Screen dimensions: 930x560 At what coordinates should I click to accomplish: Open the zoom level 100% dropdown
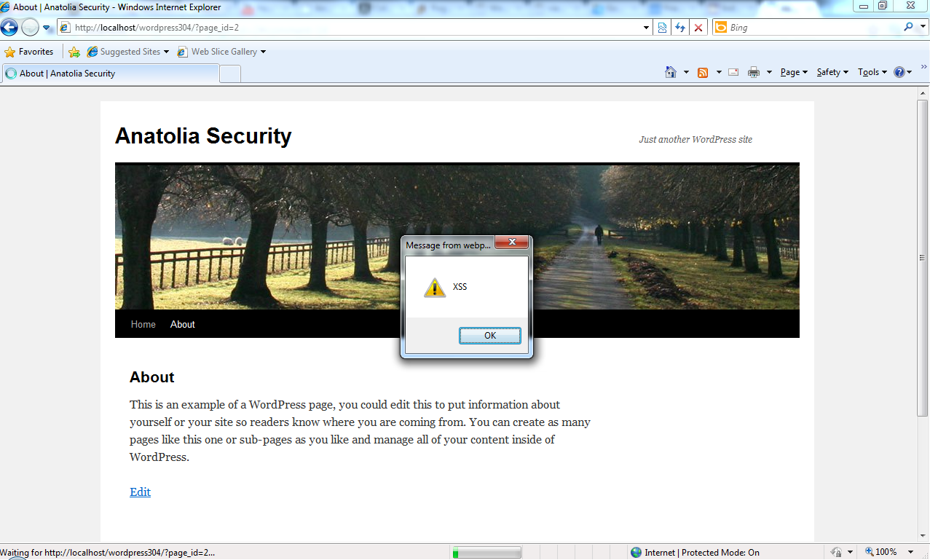[x=912, y=552]
